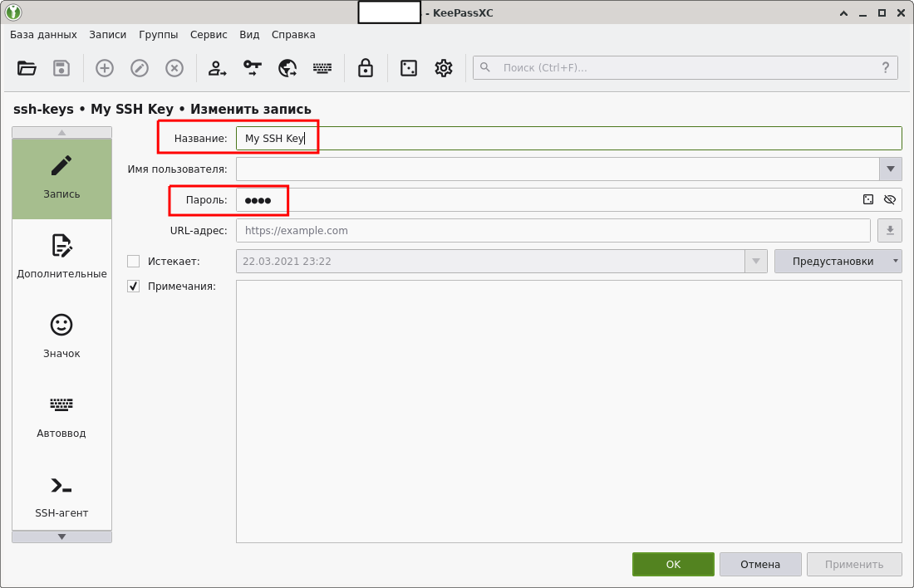Enable the Истекает checkbox
Screen dimensions: 914x588
[133, 261]
